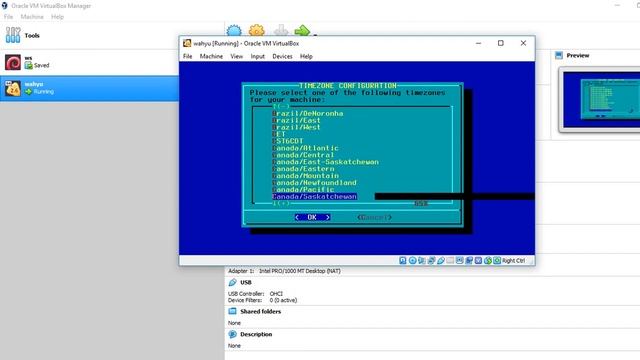Select the highlighted Canada/Saskatchewan timezone

click(x=314, y=197)
